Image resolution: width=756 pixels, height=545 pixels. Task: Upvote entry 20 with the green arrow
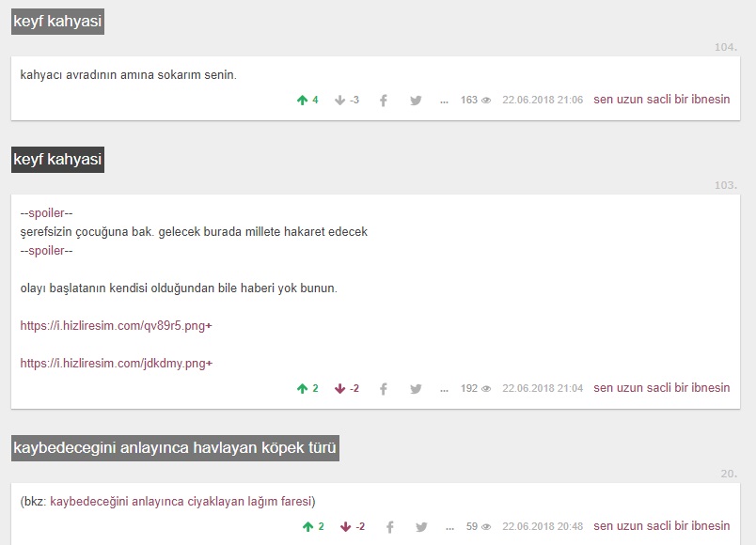307,526
